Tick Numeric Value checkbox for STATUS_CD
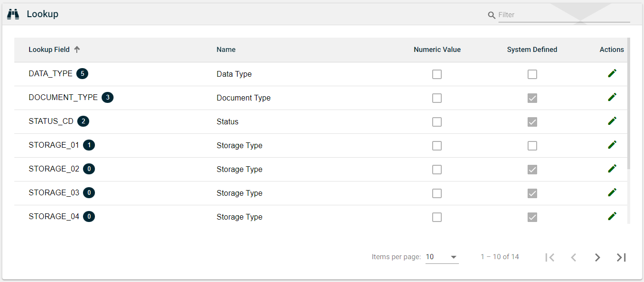 tap(436, 122)
